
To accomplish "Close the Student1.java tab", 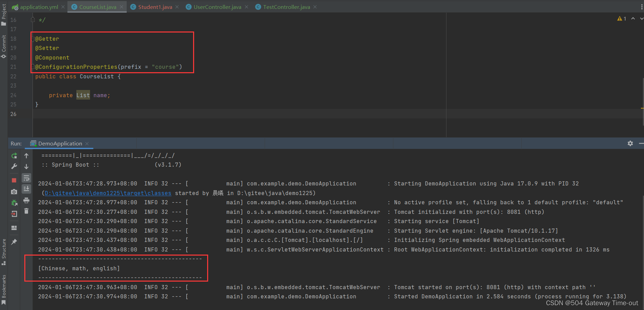I will click(x=177, y=7).
